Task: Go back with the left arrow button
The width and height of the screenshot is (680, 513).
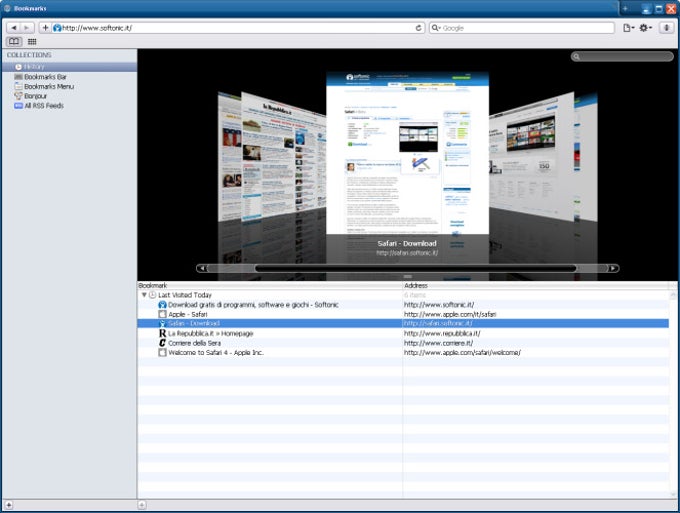Action: [x=13, y=28]
